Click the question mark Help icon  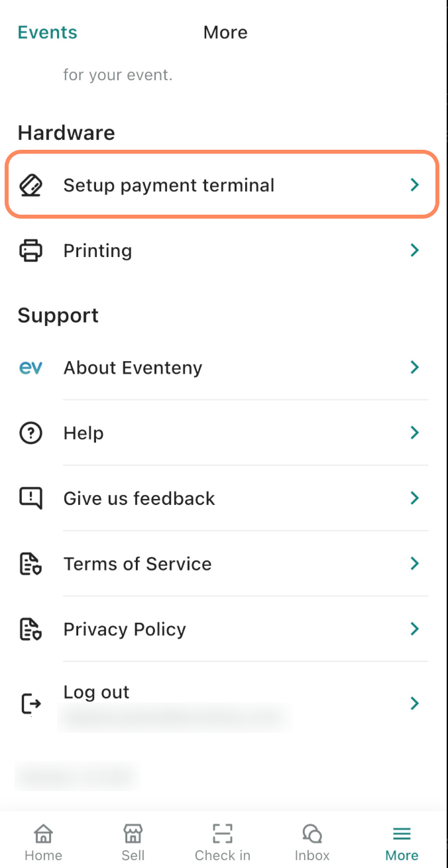(x=31, y=433)
